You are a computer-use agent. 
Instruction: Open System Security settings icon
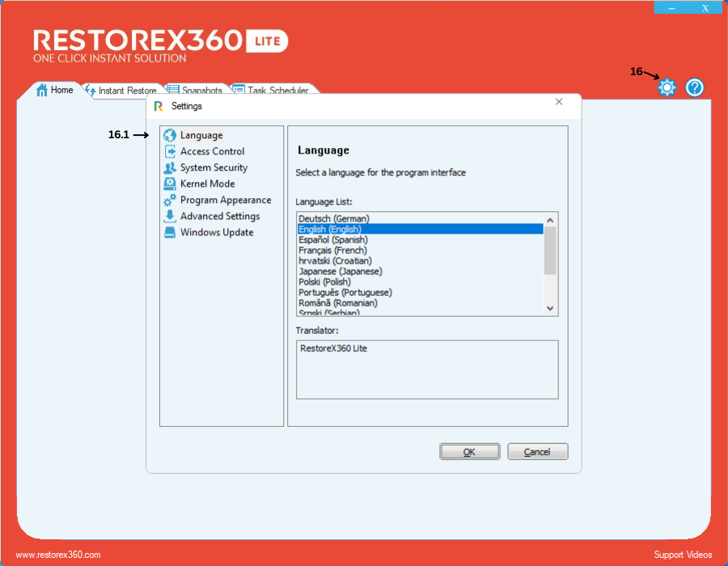pyautogui.click(x=170, y=168)
